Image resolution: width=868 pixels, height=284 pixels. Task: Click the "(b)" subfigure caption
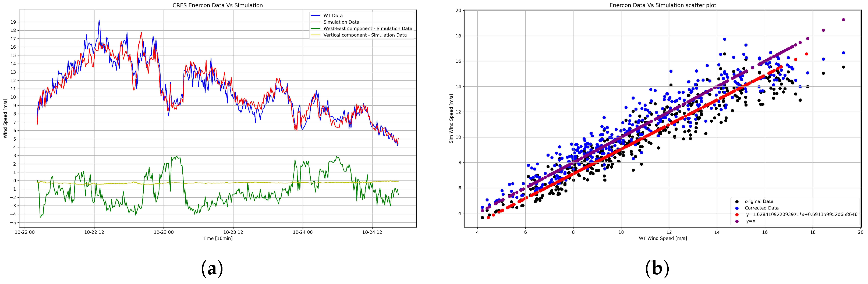click(x=657, y=269)
